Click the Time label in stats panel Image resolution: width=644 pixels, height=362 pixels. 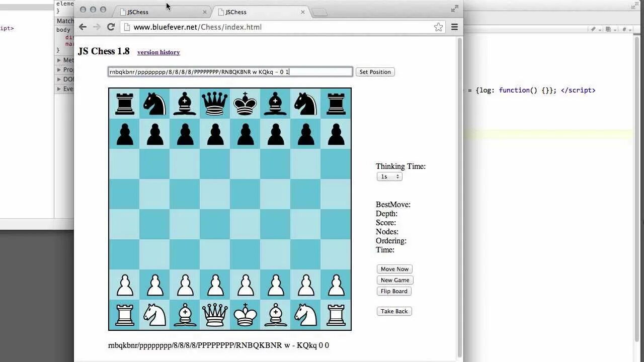click(385, 250)
